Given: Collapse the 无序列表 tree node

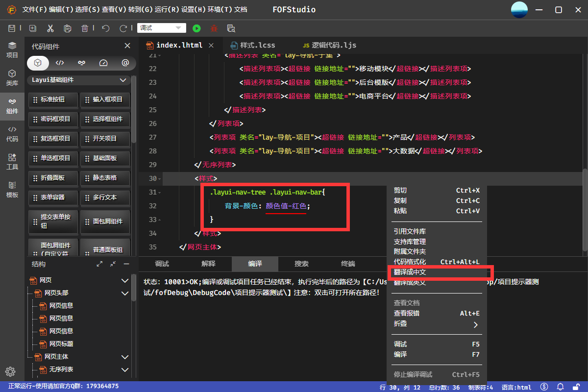Looking at the screenshot, I should click(x=125, y=369).
